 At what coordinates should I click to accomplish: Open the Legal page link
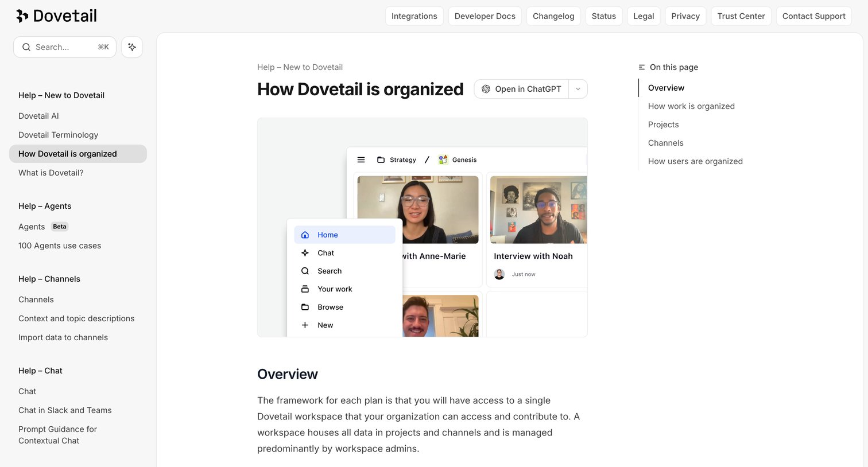pos(644,16)
